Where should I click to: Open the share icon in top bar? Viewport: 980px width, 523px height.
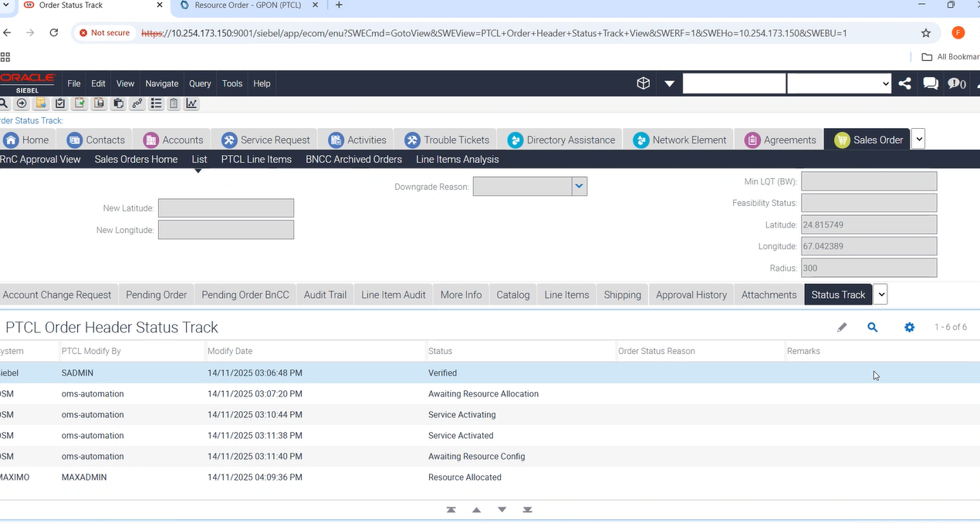click(904, 83)
